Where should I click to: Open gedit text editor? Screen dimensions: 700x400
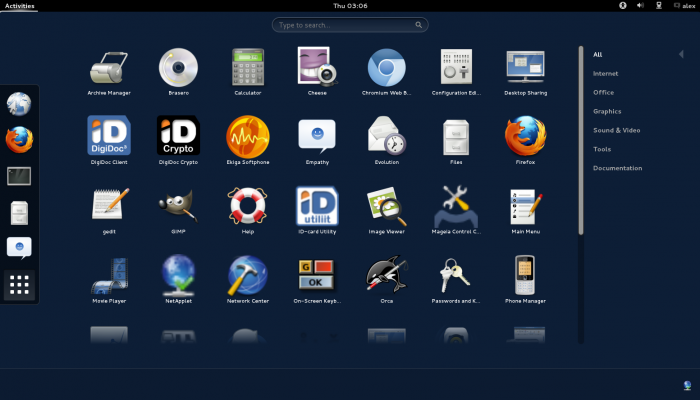click(109, 210)
